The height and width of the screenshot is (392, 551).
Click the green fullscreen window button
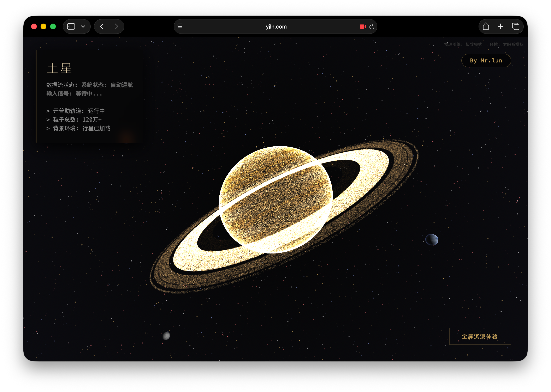coord(53,26)
